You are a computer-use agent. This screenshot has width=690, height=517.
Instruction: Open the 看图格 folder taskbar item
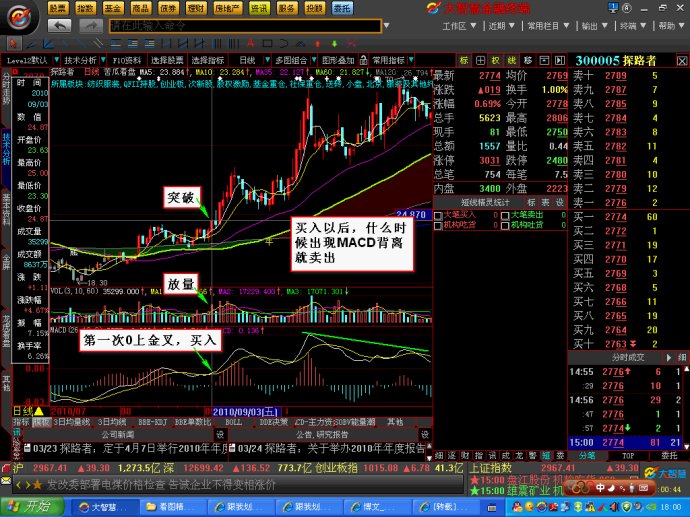172,507
